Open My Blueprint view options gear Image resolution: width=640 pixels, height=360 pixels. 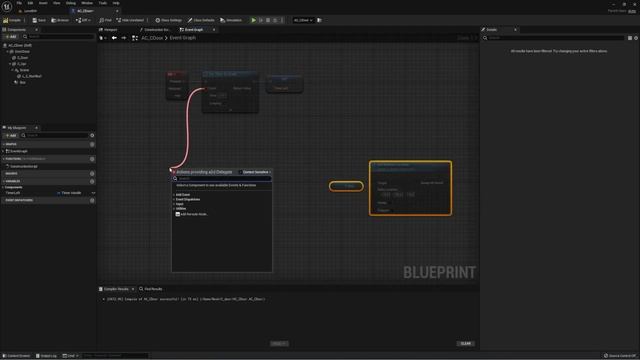click(x=92, y=136)
